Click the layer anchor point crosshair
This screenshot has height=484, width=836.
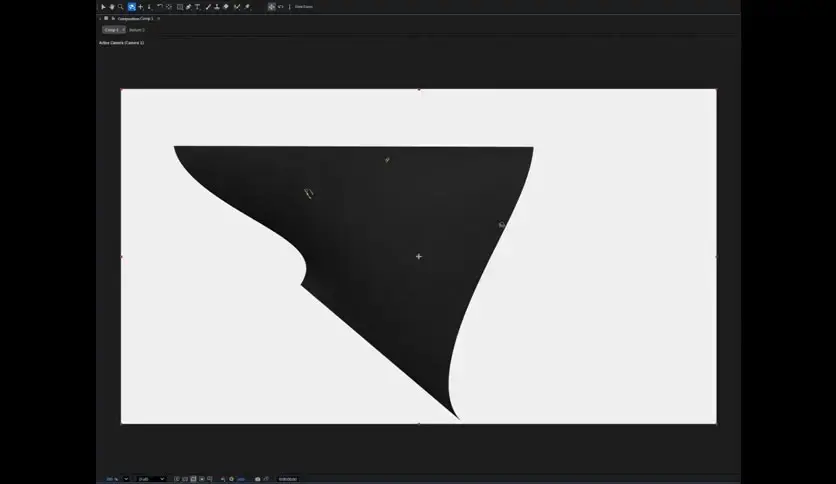tap(419, 256)
